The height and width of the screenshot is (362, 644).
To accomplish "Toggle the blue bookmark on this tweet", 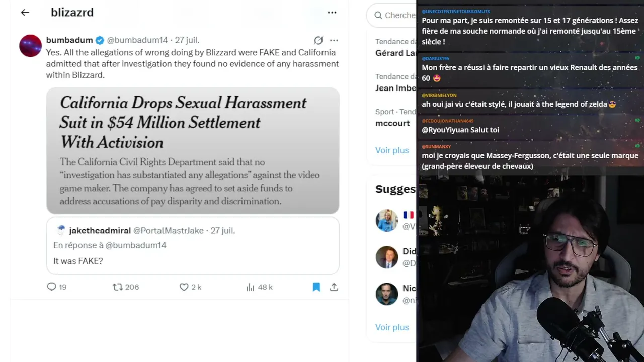I will [316, 287].
